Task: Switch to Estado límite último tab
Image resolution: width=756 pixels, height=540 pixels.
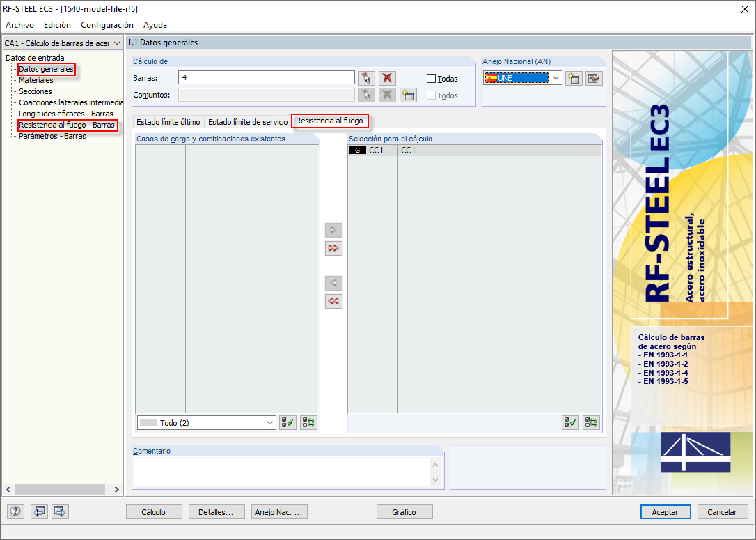Action: tap(168, 122)
